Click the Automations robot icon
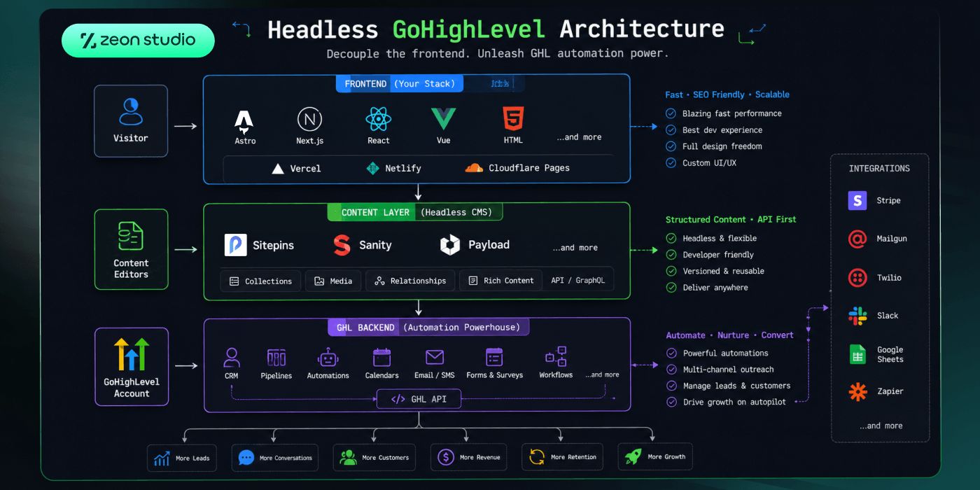Screen dimensions: 980x490 328,358
